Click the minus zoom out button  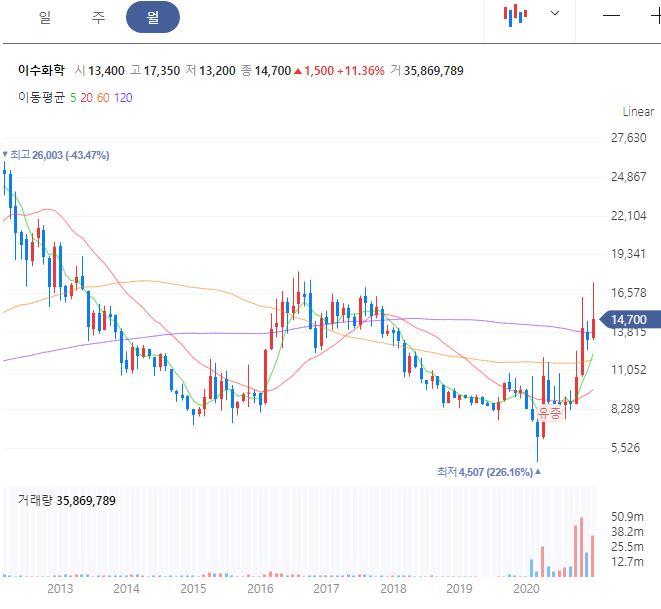(611, 16)
